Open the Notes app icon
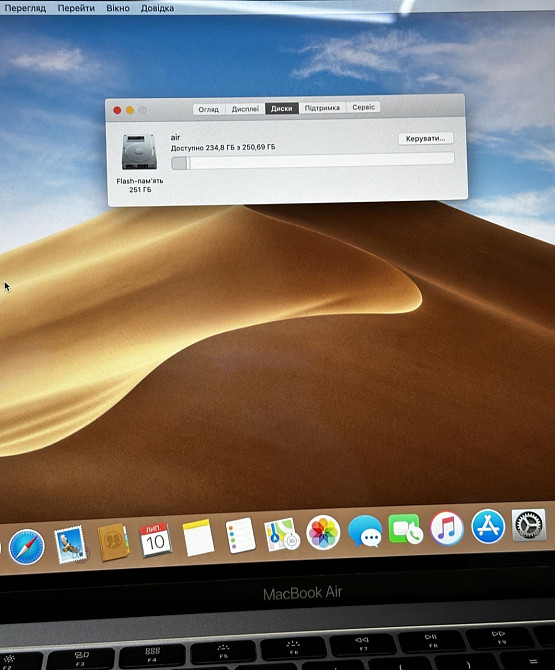Image resolution: width=555 pixels, height=670 pixels. coord(198,538)
